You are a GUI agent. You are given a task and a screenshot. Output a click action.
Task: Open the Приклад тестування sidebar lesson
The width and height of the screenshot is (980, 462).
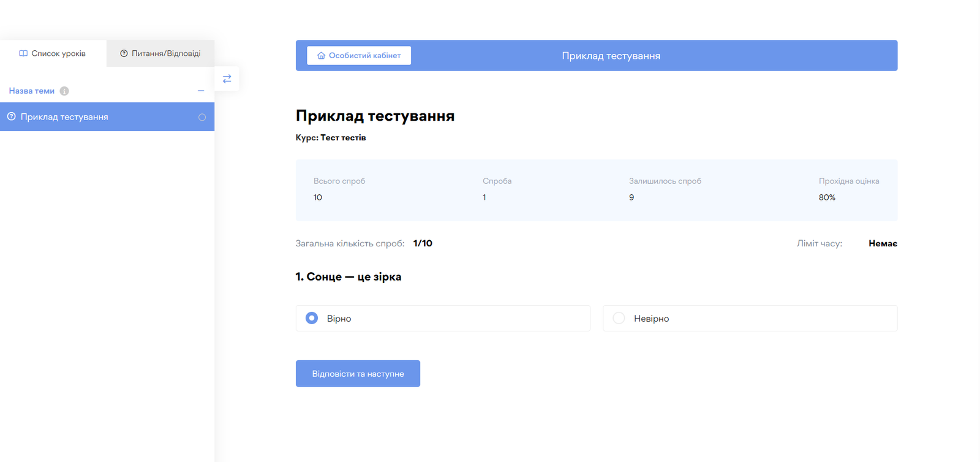pyautogui.click(x=64, y=117)
